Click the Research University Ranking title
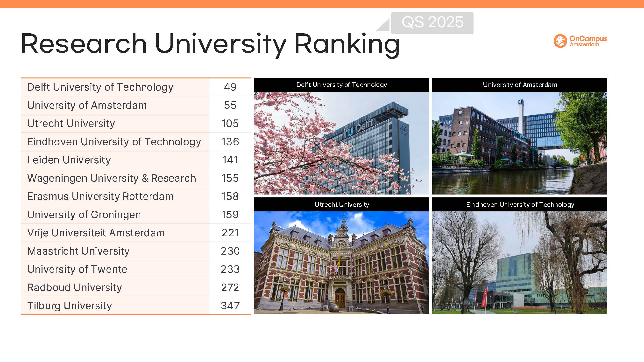This screenshot has width=644, height=362. (210, 44)
